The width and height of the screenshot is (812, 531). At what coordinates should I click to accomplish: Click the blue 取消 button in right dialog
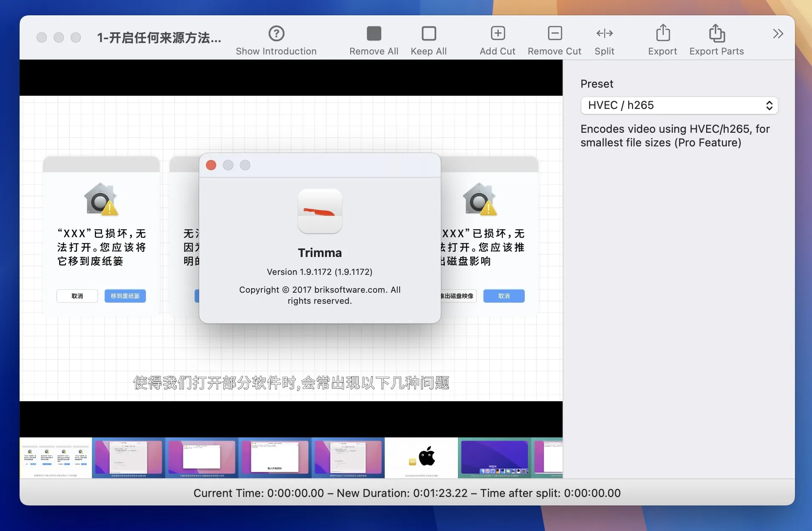click(x=504, y=296)
